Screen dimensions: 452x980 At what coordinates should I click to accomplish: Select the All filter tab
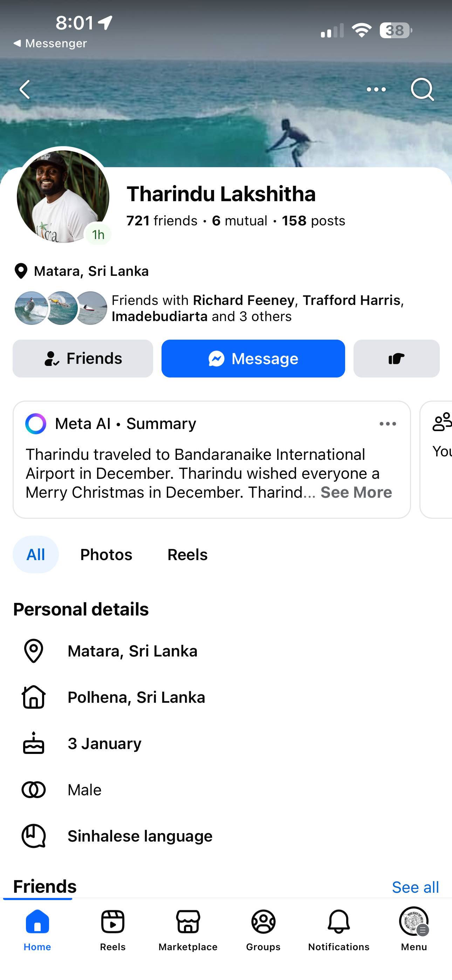tap(36, 555)
